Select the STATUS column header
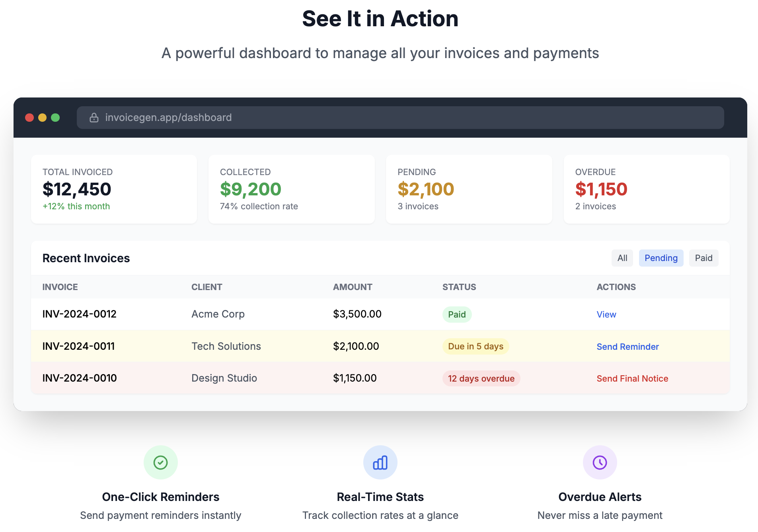The width and height of the screenshot is (758, 532). click(x=459, y=287)
